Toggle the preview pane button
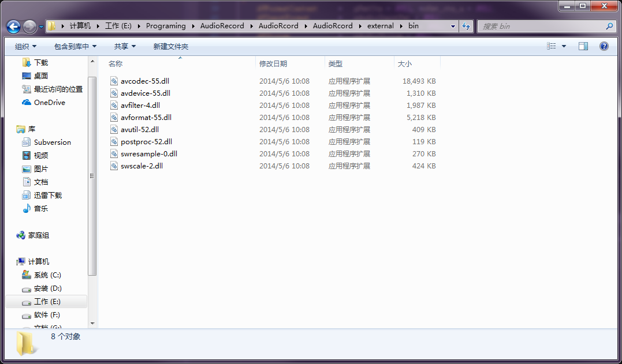The image size is (622, 364). 583,46
